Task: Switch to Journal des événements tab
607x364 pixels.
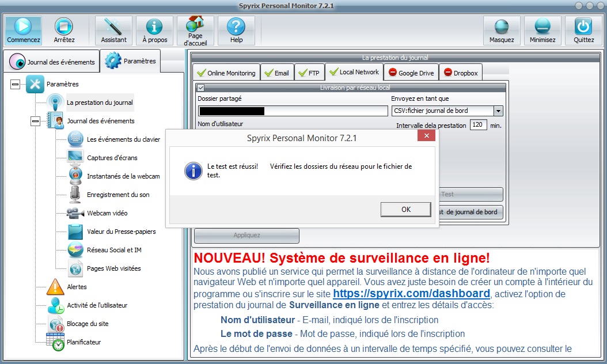Action: [x=51, y=62]
